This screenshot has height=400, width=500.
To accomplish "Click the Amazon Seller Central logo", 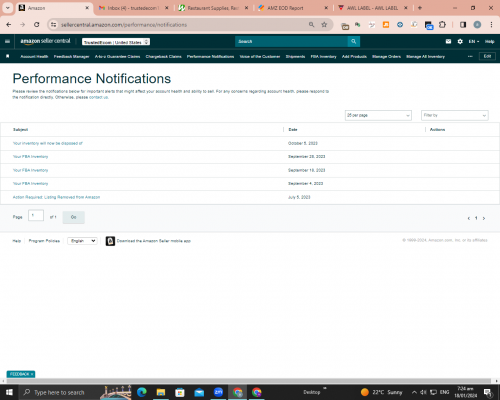I will (x=45, y=41).
